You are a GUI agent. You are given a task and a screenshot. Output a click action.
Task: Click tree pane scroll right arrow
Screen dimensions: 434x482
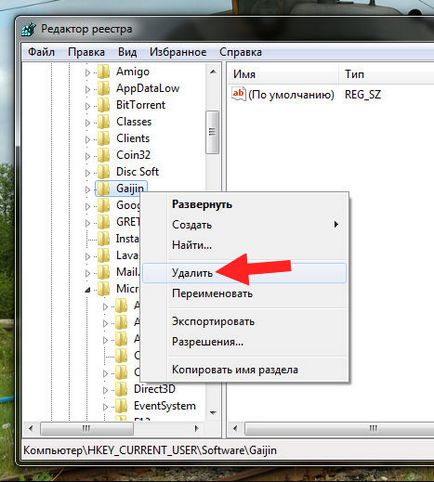click(x=197, y=428)
